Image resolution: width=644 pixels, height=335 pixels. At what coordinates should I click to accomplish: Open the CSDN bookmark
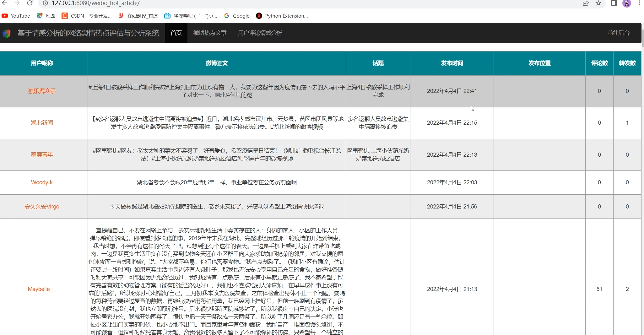[x=87, y=16]
